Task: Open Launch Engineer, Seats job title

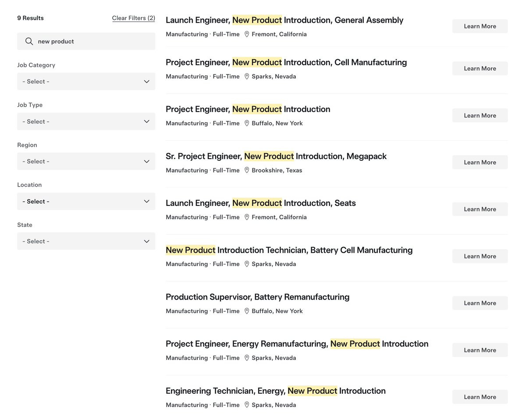Action: (260, 203)
